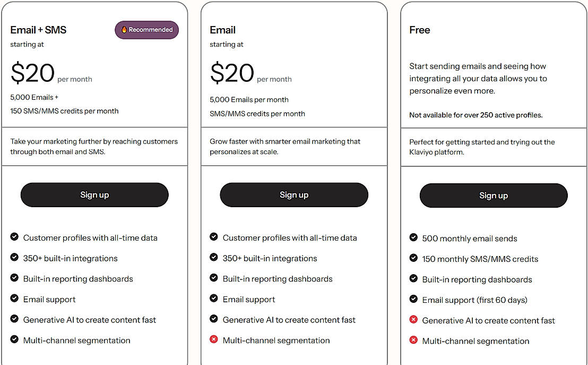Viewport: 588px width, 365px height.
Task: Click checkmark by Email + SMS Generative AI feature
Action: (14, 319)
